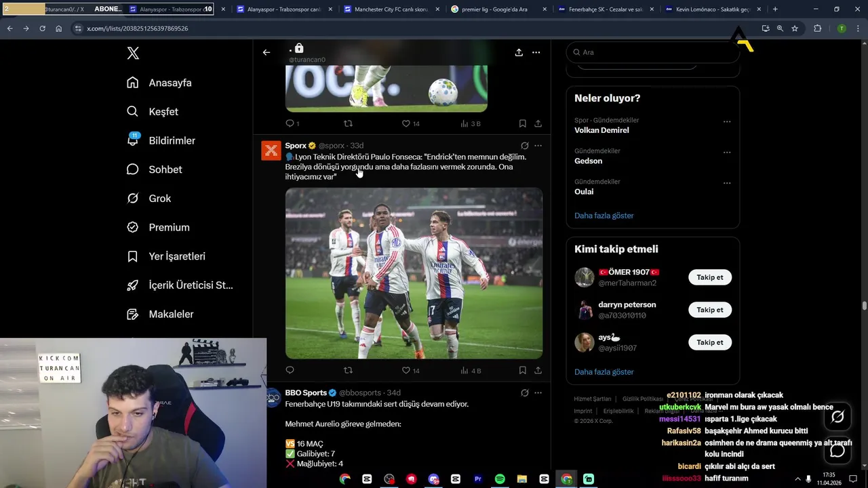View analytics showing 4 B views
Viewport: 868px width, 488px height.
(x=471, y=371)
